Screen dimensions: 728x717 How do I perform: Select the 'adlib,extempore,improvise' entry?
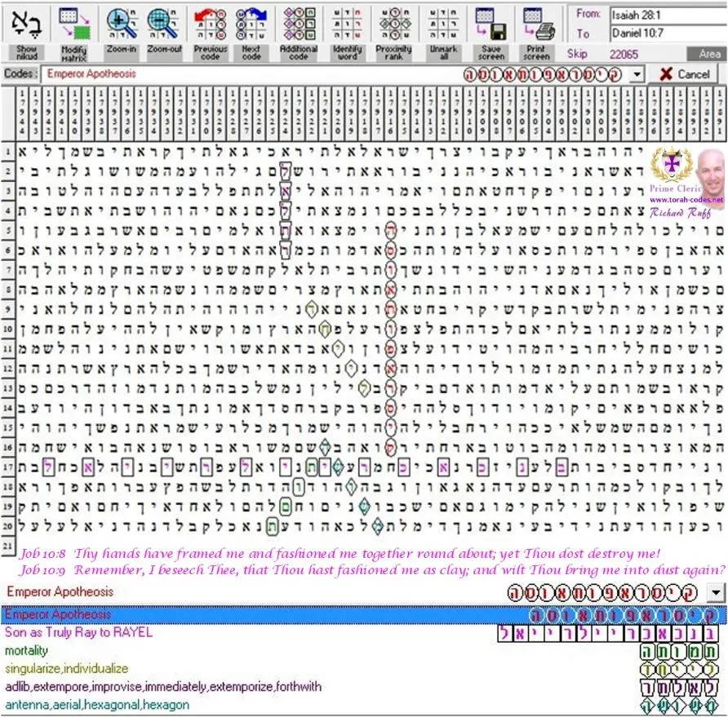(x=363, y=687)
